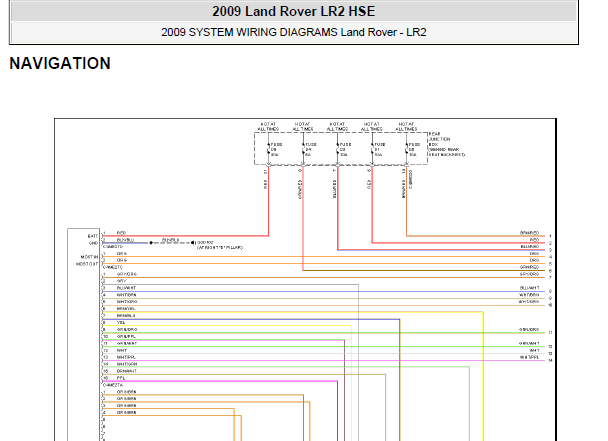Viewport: 608px width, 441px height.
Task: Click the 'MOST IN' terminal label
Action: (89, 257)
